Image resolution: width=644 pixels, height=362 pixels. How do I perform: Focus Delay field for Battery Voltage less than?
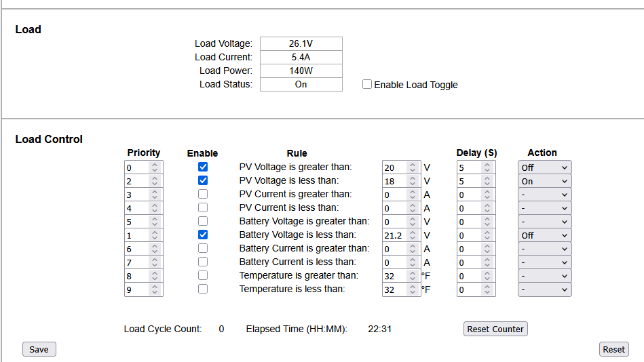[x=476, y=235]
